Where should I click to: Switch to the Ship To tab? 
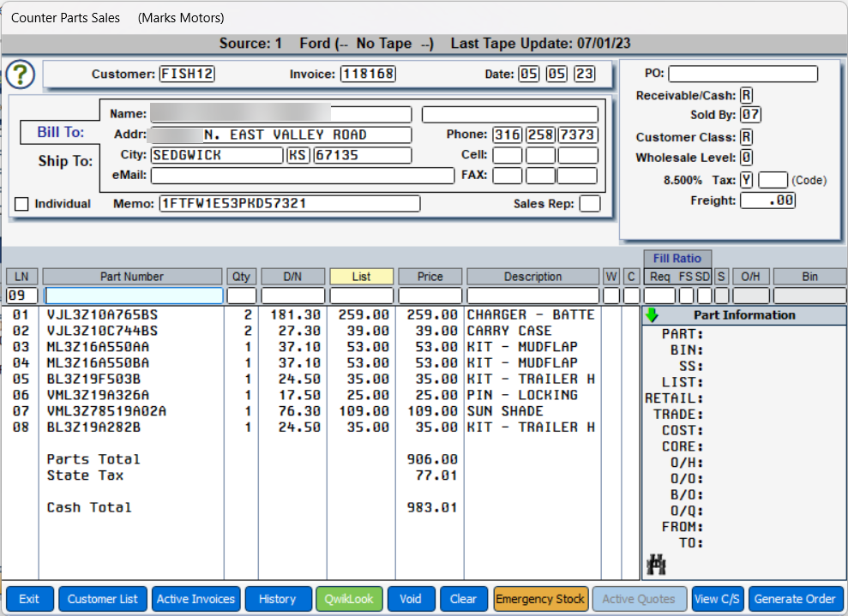click(x=65, y=161)
